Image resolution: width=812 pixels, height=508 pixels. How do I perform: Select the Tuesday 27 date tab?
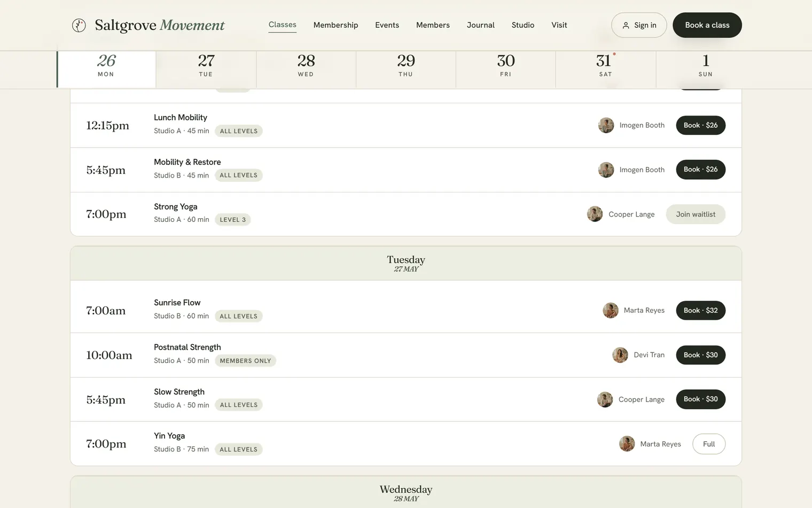click(x=206, y=69)
